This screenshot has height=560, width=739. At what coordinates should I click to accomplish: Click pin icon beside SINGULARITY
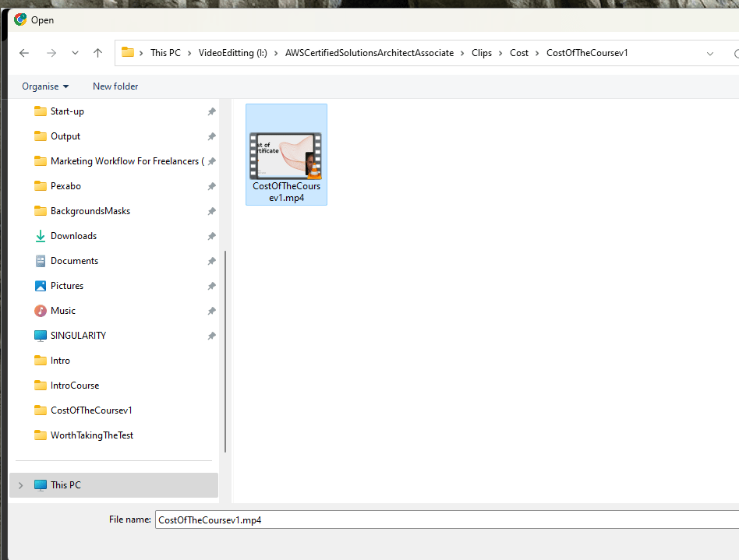coord(211,336)
